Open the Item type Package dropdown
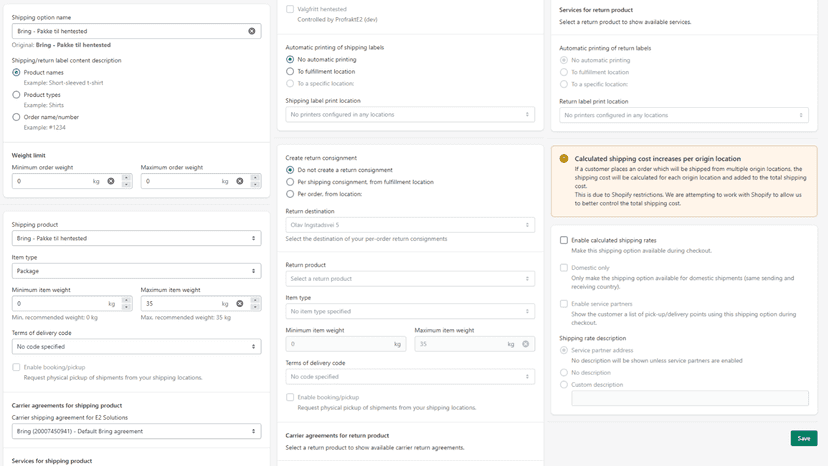828x466 pixels. click(136, 271)
